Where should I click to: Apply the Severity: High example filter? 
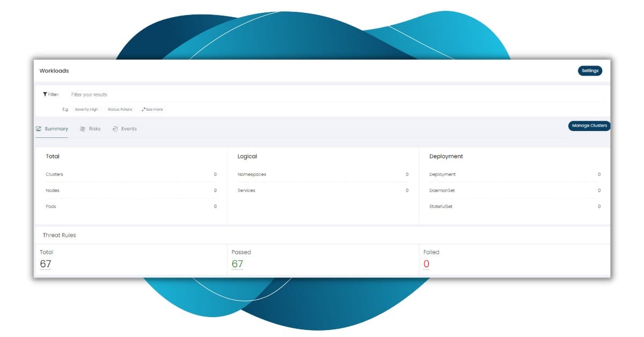point(86,109)
